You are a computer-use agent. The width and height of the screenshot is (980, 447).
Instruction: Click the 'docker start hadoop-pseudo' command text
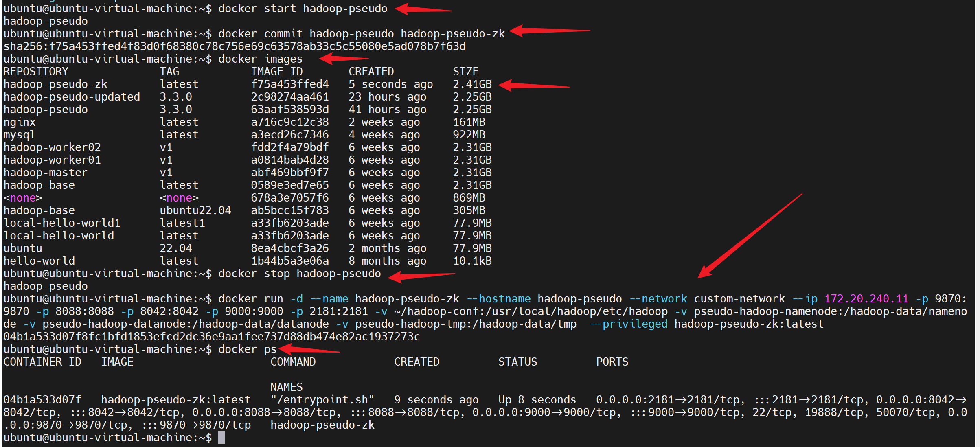[x=303, y=9]
